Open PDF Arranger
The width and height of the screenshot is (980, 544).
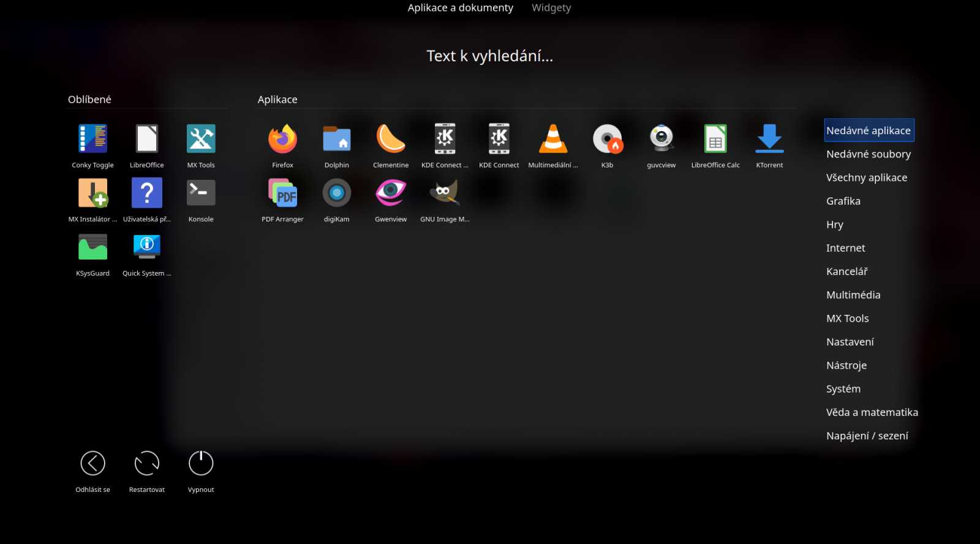(x=282, y=200)
